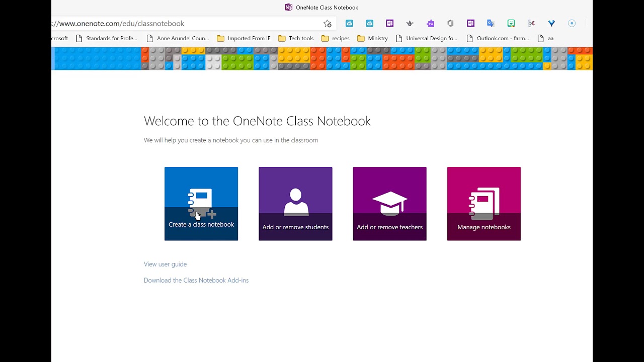644x362 pixels.
Task: Click the blue circle icon in the toolbar
Action: click(572, 23)
